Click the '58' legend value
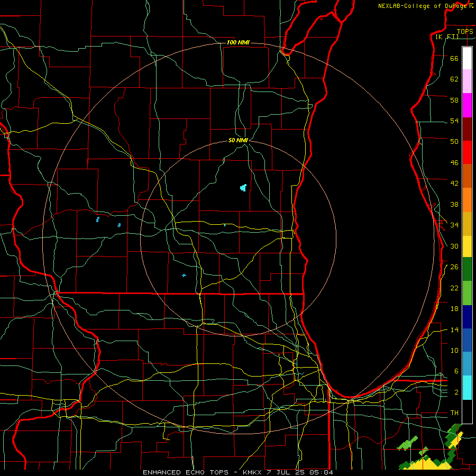 454,100
